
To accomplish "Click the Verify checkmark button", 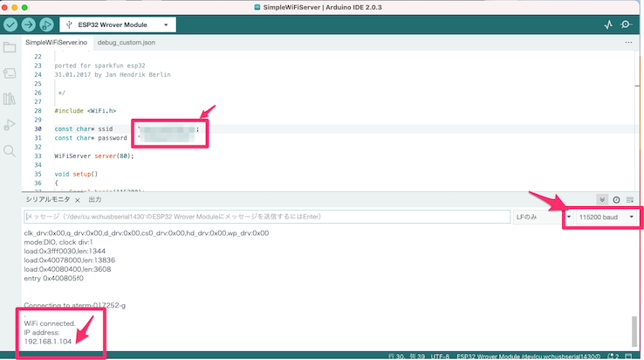I will pos(10,24).
